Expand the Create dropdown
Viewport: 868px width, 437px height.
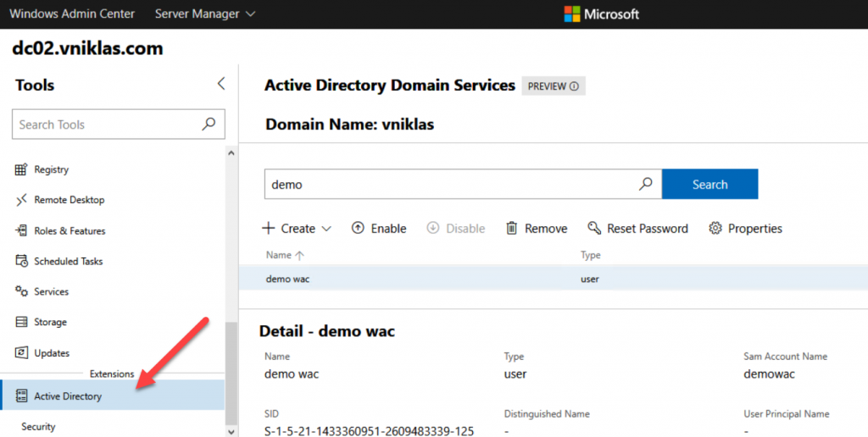coord(297,229)
